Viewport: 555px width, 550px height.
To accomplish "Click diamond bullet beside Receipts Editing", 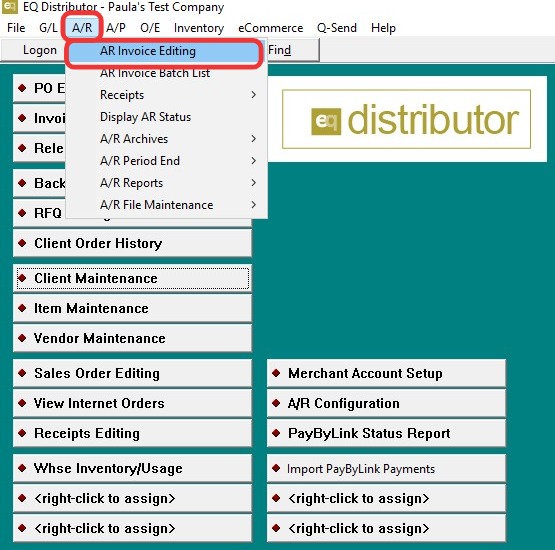I will [x=22, y=433].
